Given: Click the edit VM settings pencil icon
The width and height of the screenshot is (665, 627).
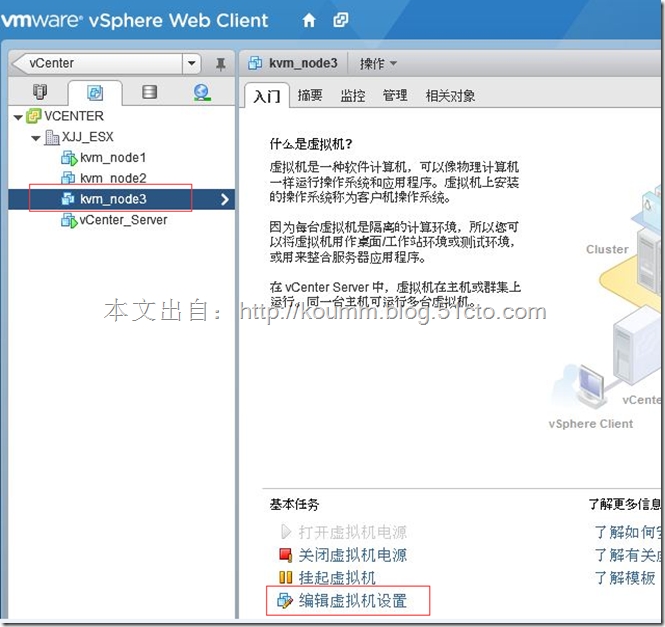Looking at the screenshot, I should (285, 601).
